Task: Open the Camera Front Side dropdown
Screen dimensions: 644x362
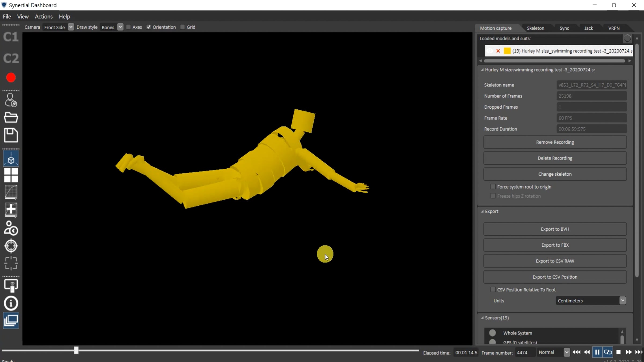Action: click(71, 27)
